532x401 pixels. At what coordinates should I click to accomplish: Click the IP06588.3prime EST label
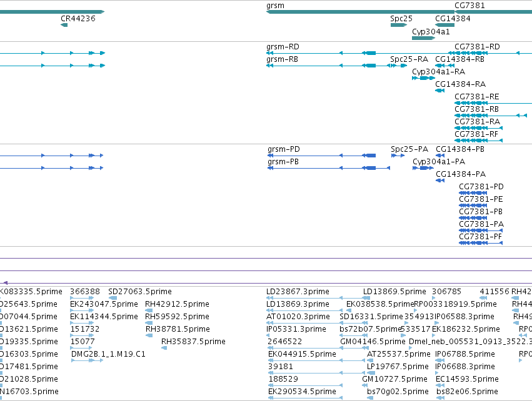tap(464, 317)
